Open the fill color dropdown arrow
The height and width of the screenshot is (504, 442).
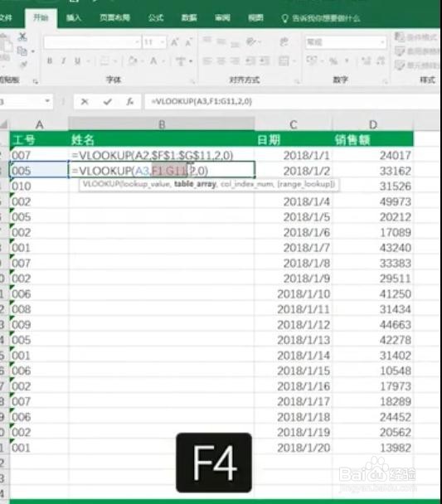[x=142, y=61]
